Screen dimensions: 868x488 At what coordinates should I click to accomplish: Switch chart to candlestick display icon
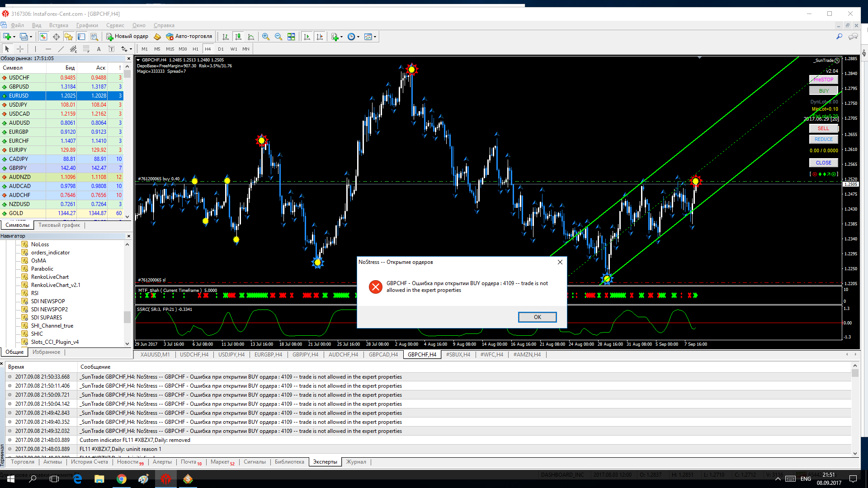pyautogui.click(x=238, y=37)
